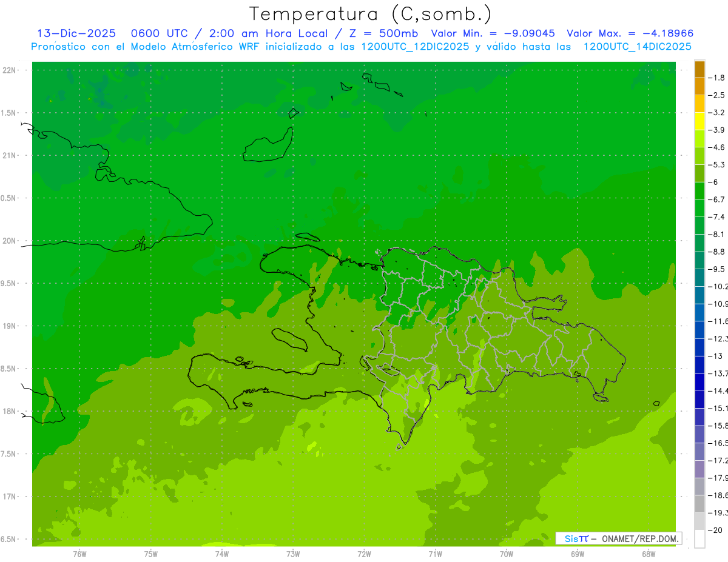
Task: Click the '-8.1' colorbar label
Action: [718, 234]
